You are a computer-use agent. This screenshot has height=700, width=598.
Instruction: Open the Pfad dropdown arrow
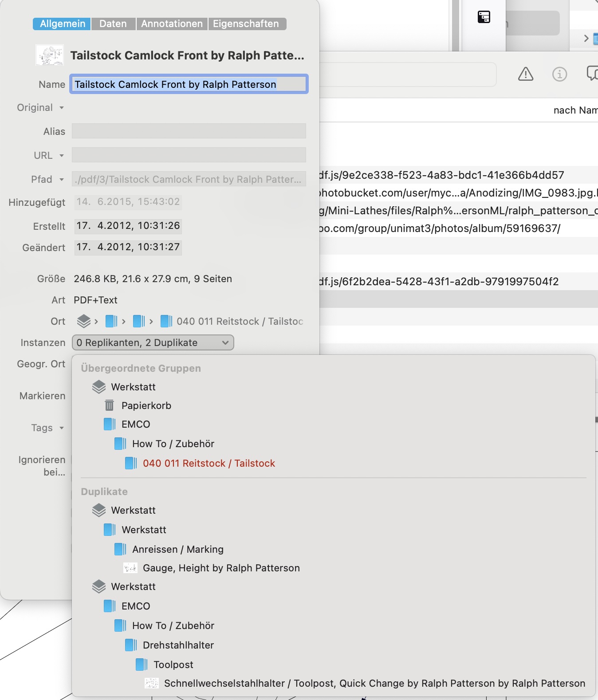pyautogui.click(x=62, y=180)
